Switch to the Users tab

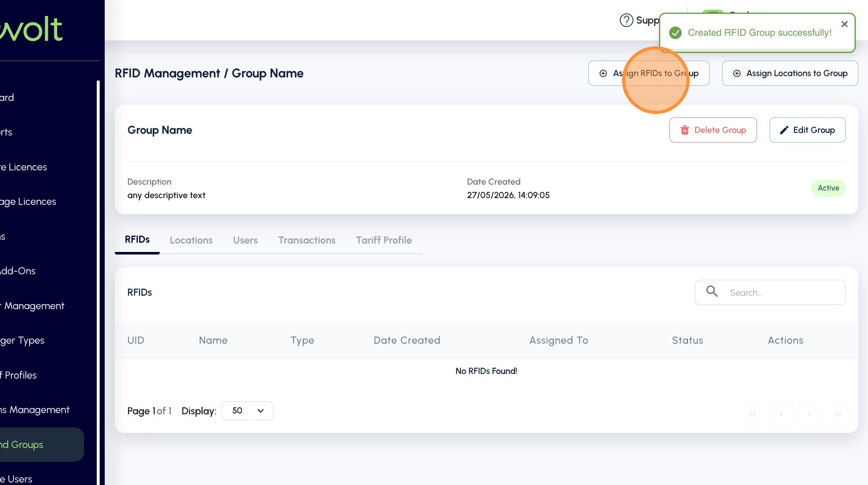coord(245,240)
